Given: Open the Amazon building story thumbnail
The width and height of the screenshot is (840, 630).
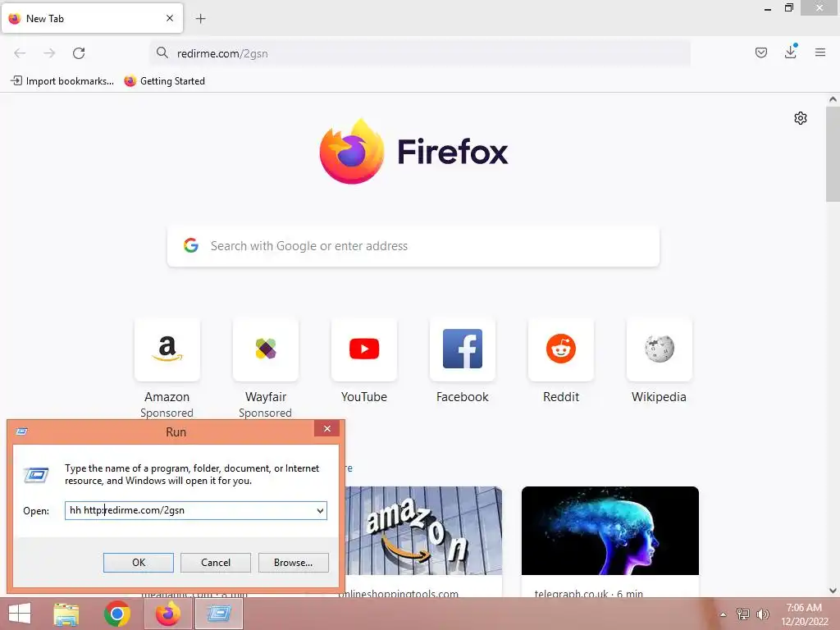Looking at the screenshot, I should (423, 531).
